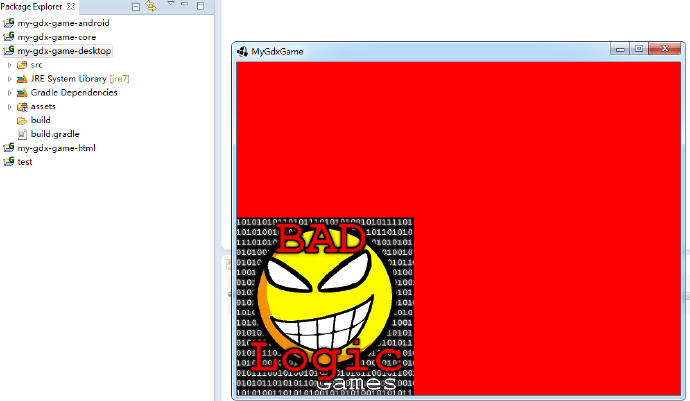690x401 pixels.
Task: Click the src source folder icon
Action: [22, 65]
